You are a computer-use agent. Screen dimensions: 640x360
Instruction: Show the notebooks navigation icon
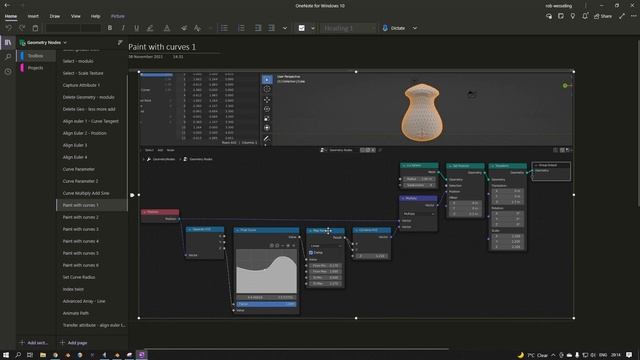8,42
